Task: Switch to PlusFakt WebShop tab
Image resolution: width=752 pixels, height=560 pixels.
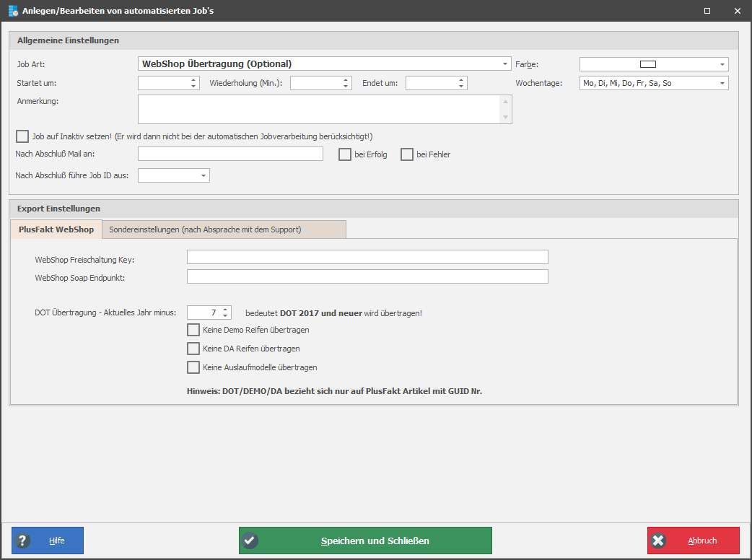Action: [56, 229]
